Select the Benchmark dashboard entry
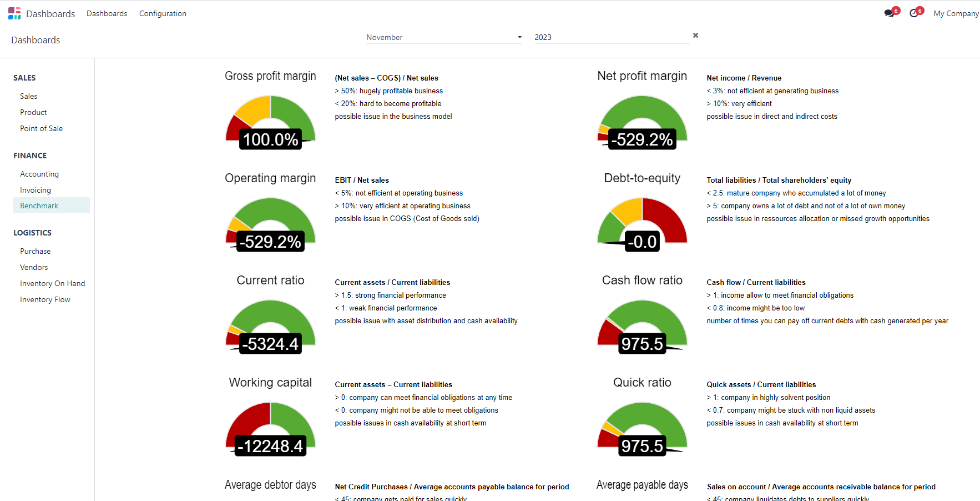 click(x=39, y=206)
